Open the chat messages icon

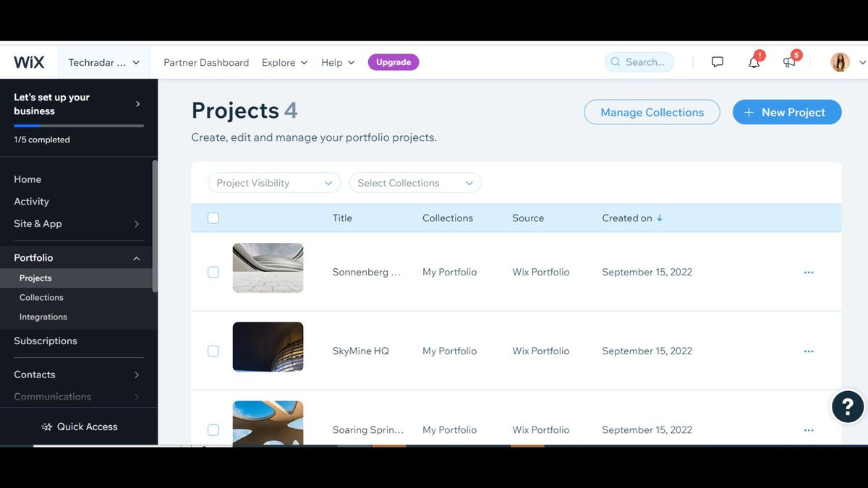point(717,62)
